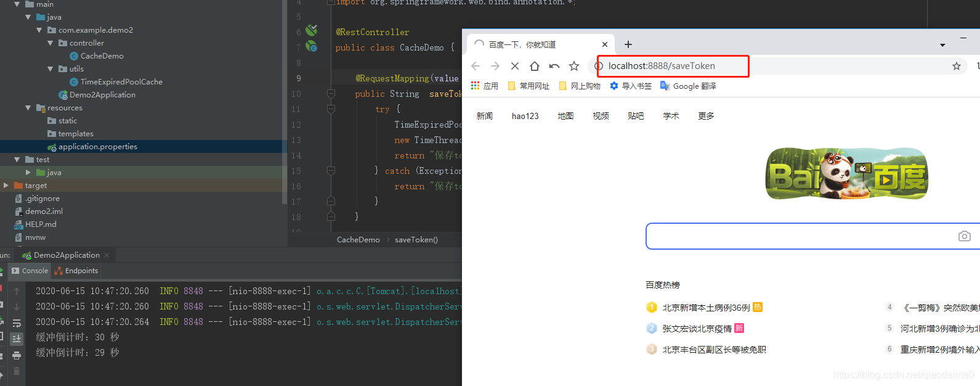Open hot topic 北京新增本土病例36例
The height and width of the screenshot is (386, 980).
pyautogui.click(x=707, y=308)
